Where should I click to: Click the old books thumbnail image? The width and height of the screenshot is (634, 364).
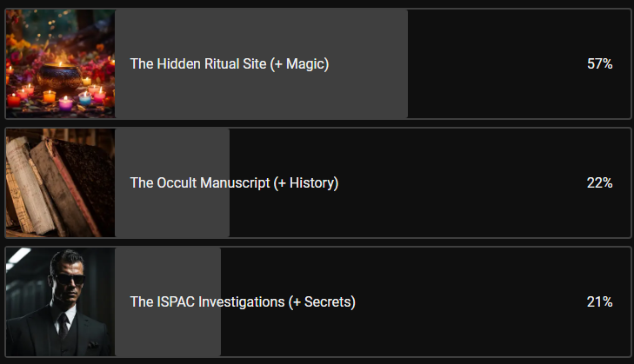tap(60, 182)
